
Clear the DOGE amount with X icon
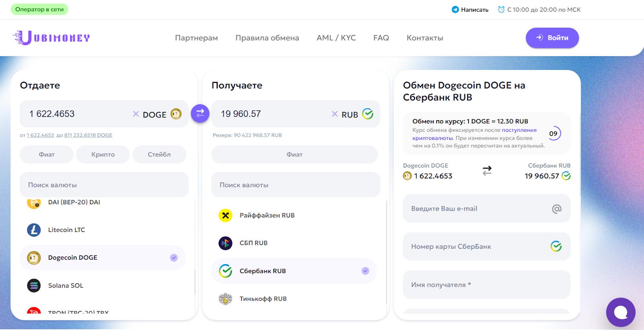click(136, 114)
